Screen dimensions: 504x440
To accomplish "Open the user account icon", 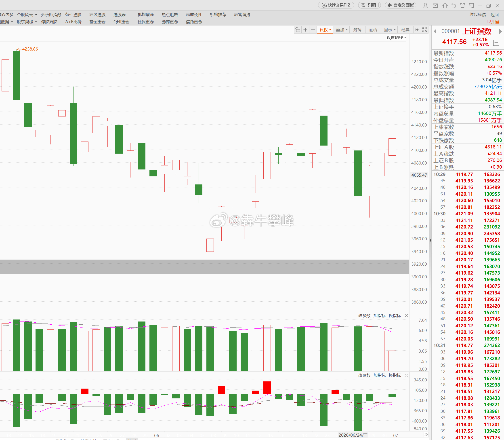I will tap(426, 5).
